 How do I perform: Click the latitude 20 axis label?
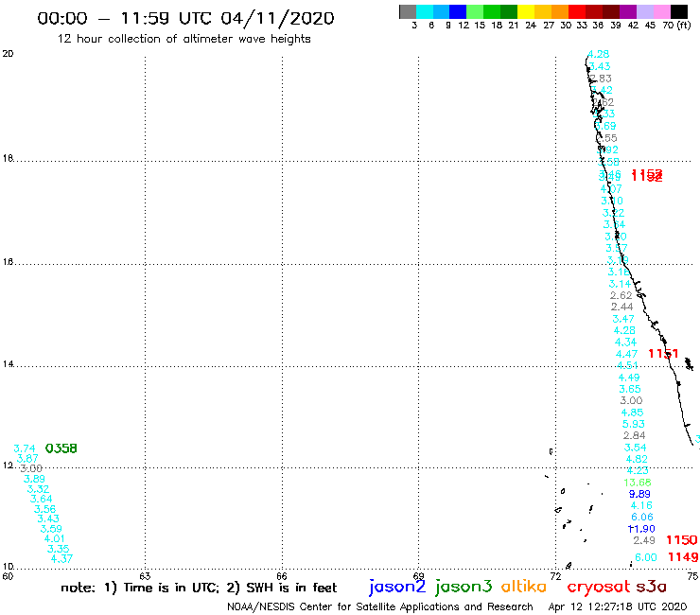point(8,54)
